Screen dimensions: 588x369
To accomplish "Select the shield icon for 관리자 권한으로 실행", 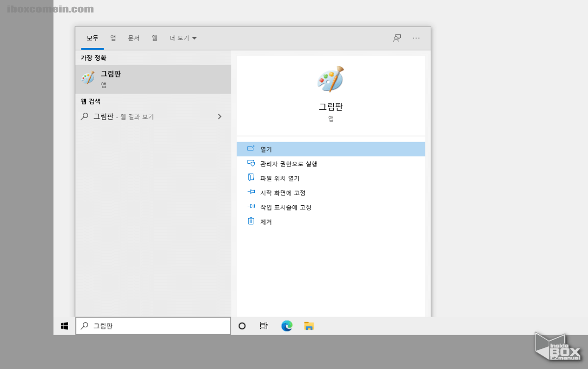I will click(251, 163).
